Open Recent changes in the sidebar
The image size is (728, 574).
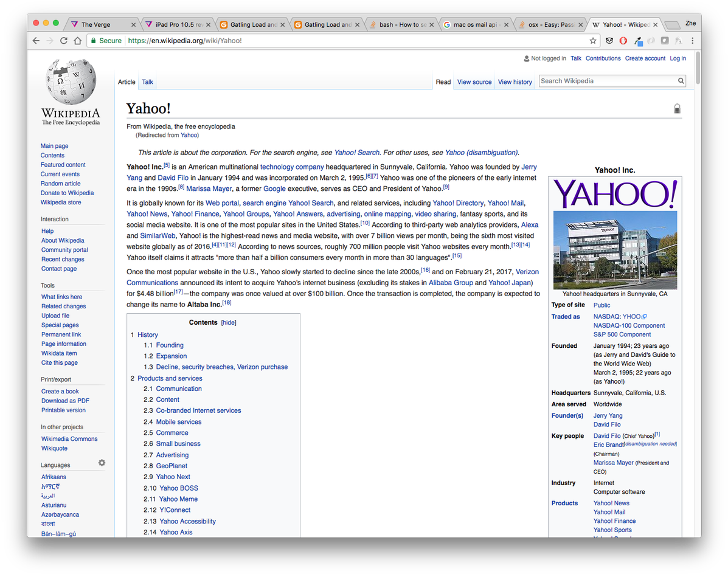[63, 260]
